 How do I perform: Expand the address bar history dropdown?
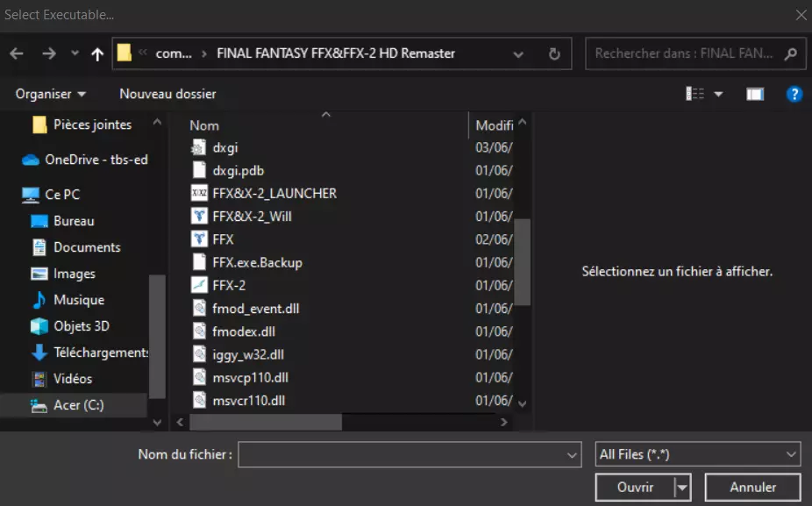pos(518,53)
